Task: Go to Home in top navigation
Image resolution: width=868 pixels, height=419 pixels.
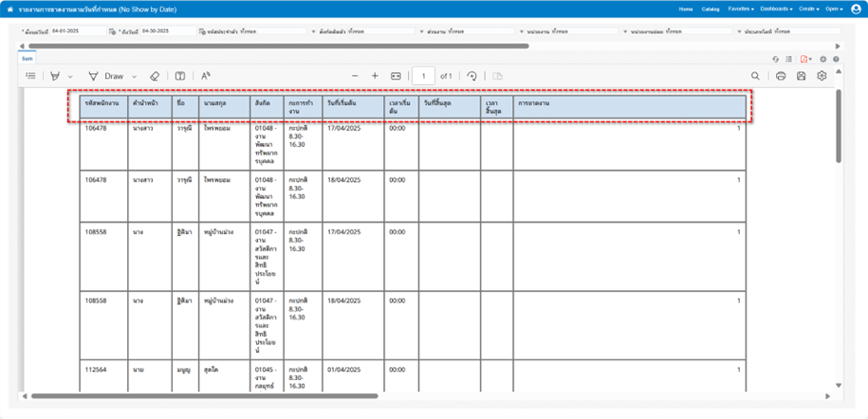Action: click(686, 9)
